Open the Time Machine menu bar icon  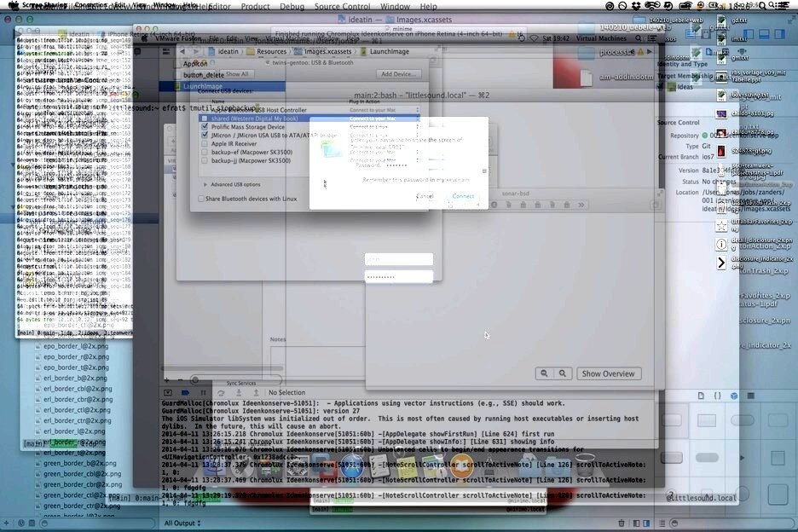tap(668, 6)
